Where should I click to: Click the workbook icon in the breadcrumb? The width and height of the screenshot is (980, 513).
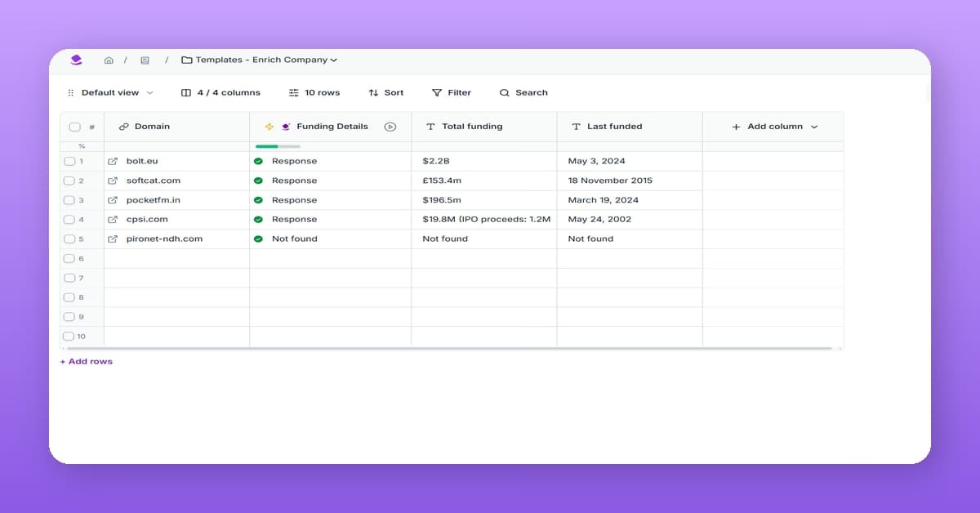pos(145,60)
